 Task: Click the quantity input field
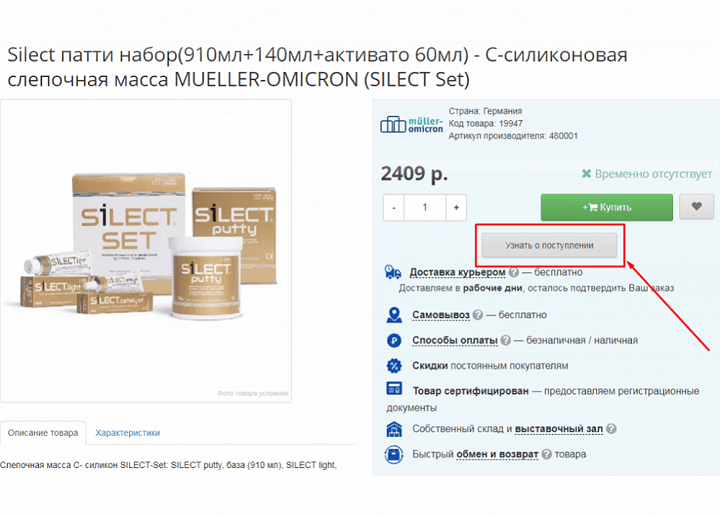click(x=425, y=208)
